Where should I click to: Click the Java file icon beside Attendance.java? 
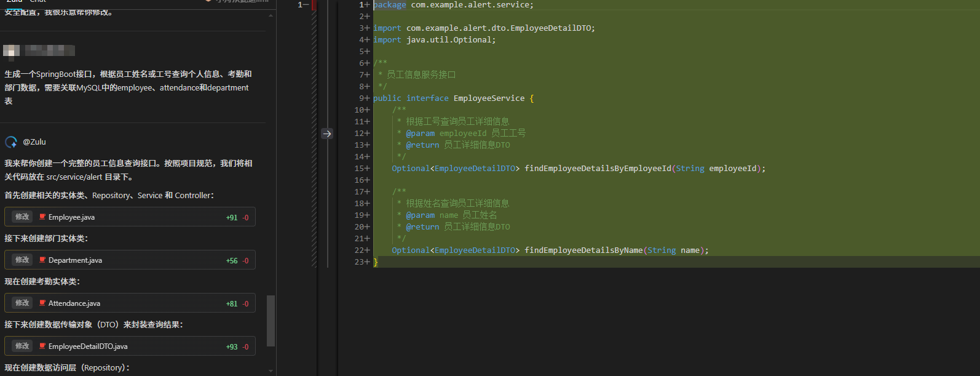42,303
